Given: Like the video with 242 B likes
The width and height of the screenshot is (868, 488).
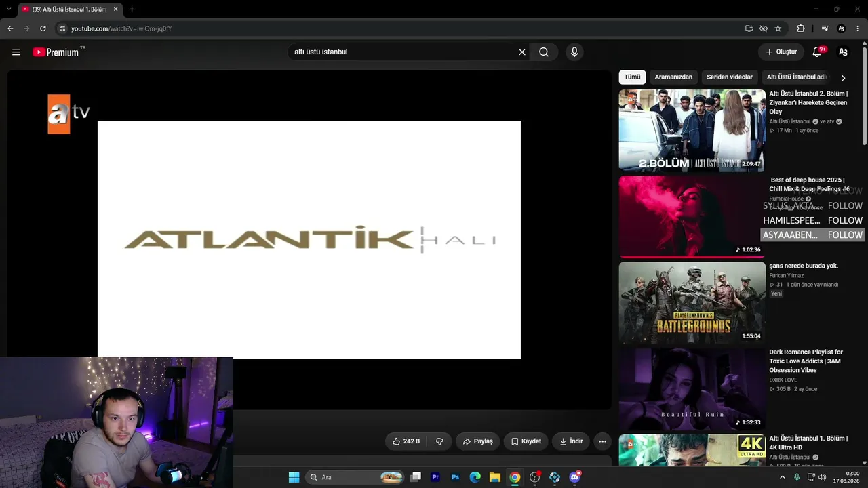Looking at the screenshot, I should click(x=406, y=441).
